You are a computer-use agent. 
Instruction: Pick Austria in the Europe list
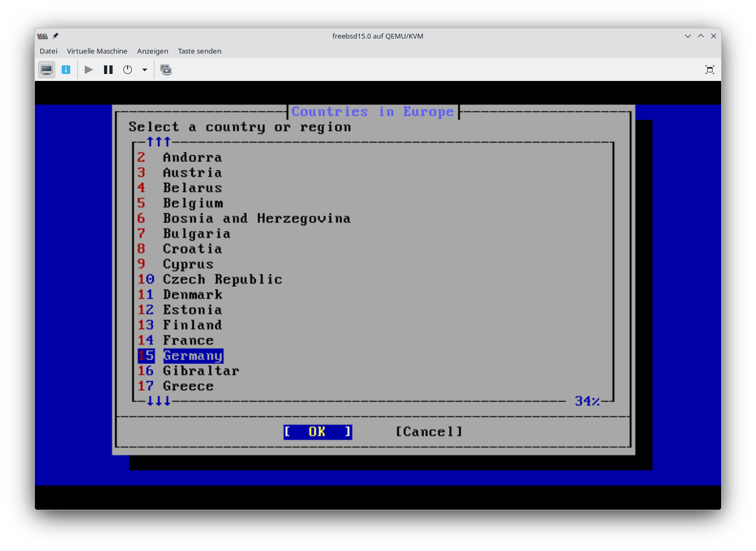tap(192, 173)
